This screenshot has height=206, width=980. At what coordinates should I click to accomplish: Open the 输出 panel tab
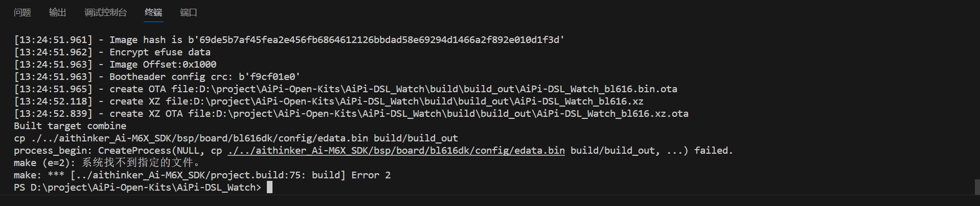tap(58, 12)
